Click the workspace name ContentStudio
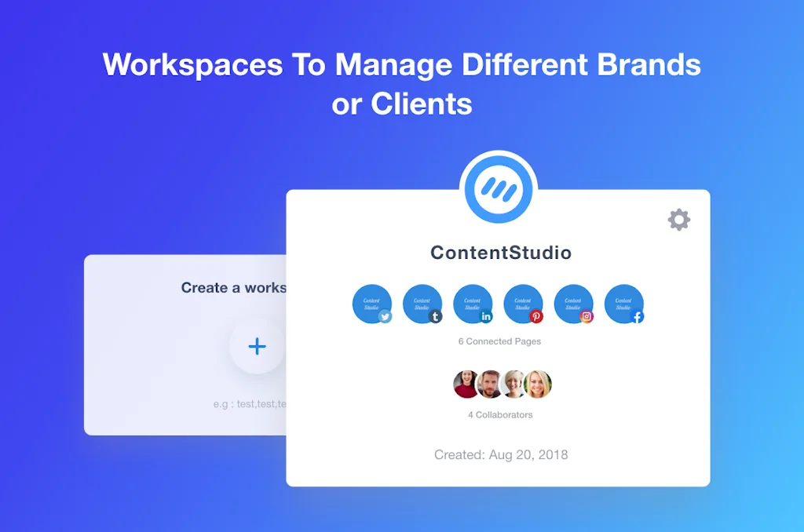Viewport: 804px width, 532px height. point(499,253)
